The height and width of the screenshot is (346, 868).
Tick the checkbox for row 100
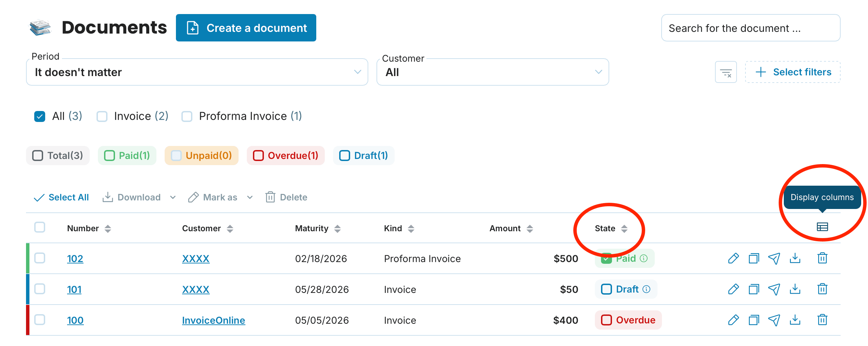[x=40, y=320]
